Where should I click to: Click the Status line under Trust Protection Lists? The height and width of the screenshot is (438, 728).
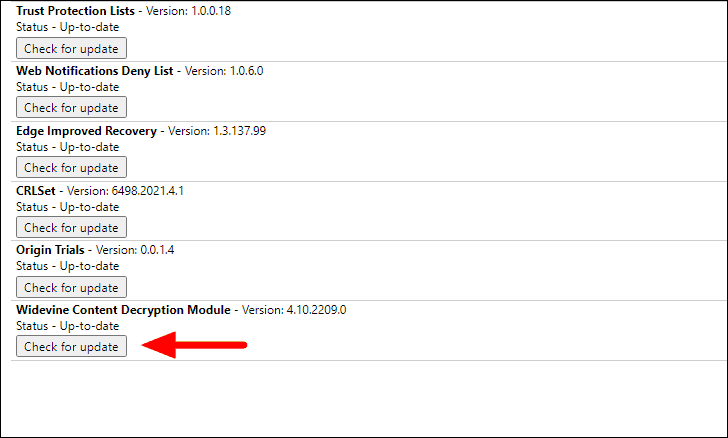point(68,27)
